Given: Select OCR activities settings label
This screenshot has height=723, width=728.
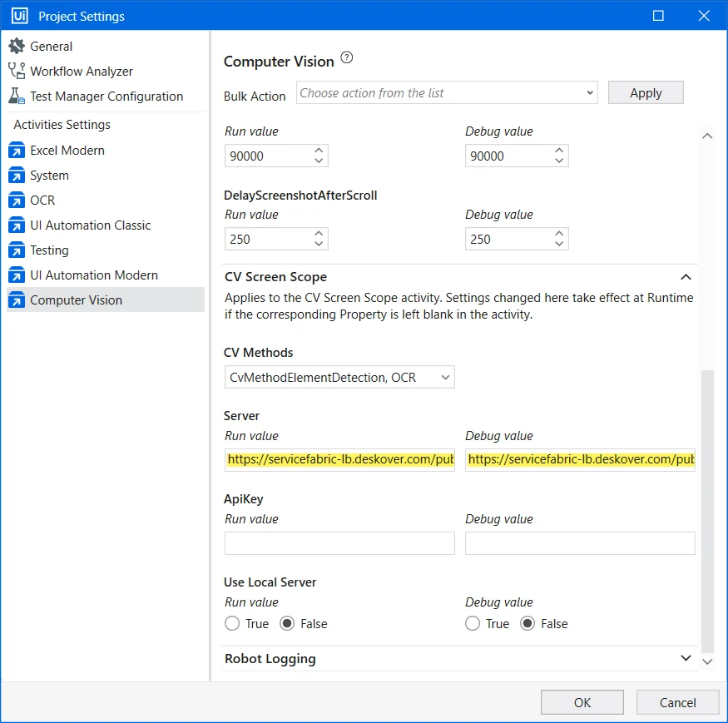Looking at the screenshot, I should coord(42,201).
